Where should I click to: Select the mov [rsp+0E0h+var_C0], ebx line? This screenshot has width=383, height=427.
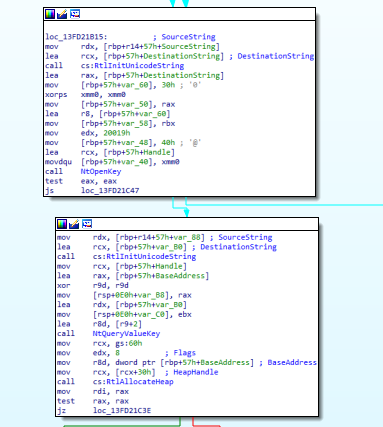click(x=124, y=314)
